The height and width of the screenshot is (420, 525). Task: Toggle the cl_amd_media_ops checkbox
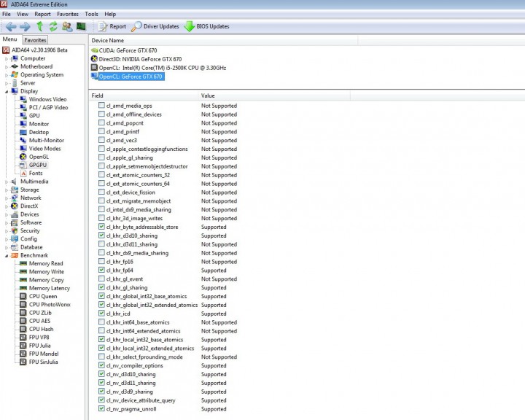click(x=101, y=105)
